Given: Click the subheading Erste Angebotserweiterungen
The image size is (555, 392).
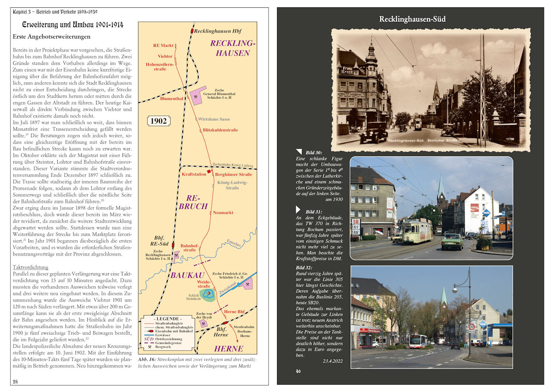Looking at the screenshot, I should point(51,37).
